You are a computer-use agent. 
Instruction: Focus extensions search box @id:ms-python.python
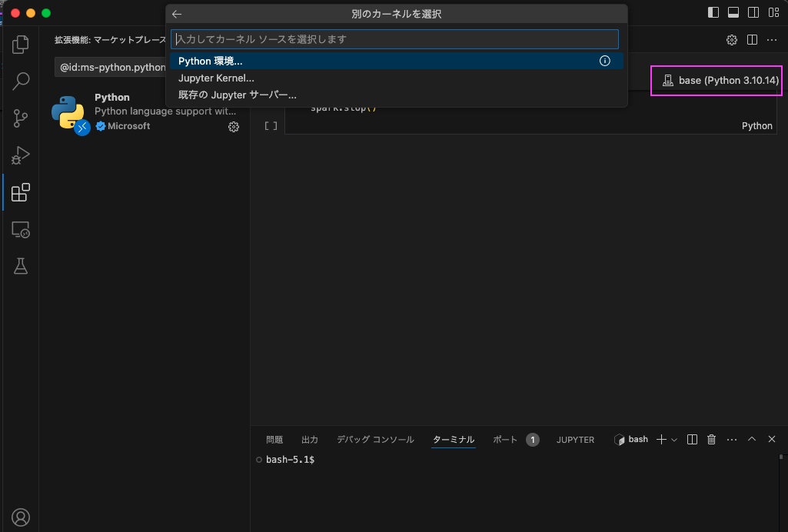[x=110, y=68]
